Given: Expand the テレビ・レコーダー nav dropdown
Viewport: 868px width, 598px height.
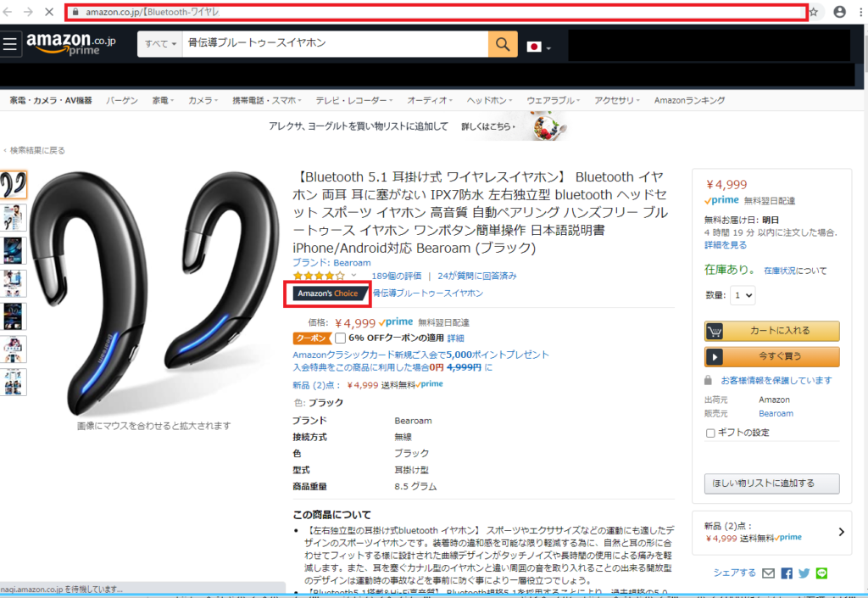Looking at the screenshot, I should (x=353, y=100).
